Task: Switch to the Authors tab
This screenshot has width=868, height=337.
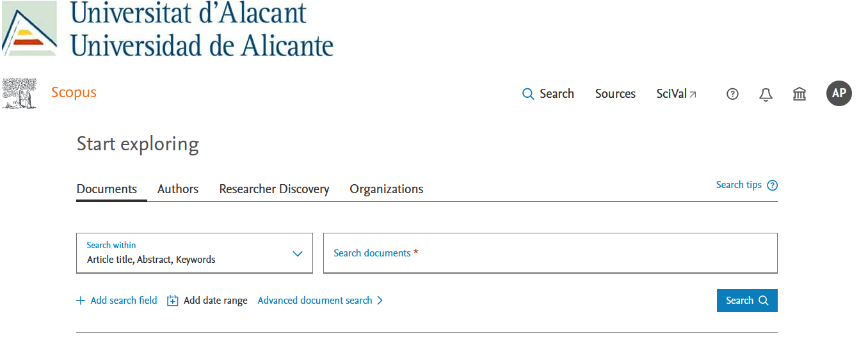Action: 178,189
